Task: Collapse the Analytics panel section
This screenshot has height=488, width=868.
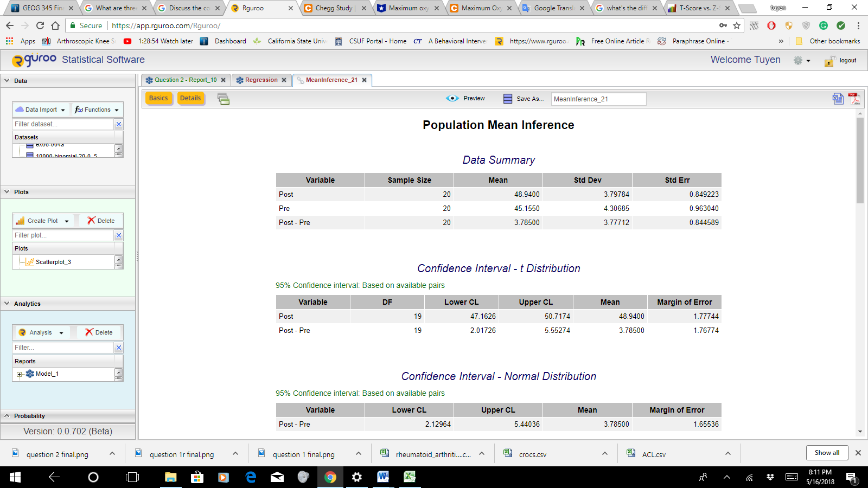Action: 7,304
